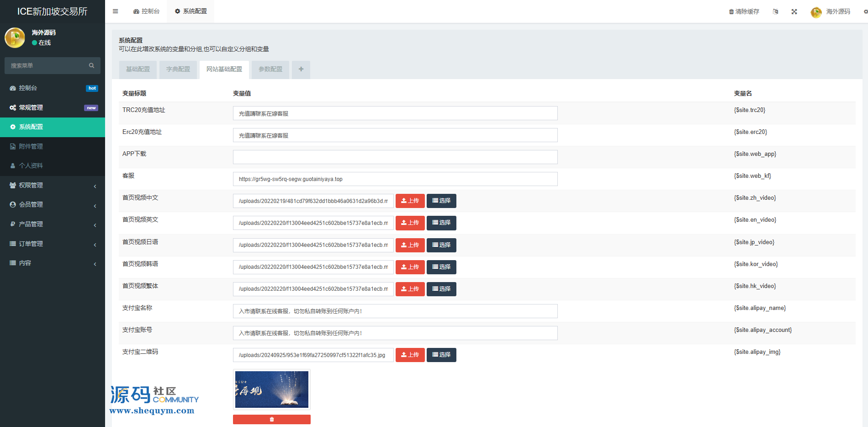Upload file for 首页视频日语
Image resolution: width=868 pixels, height=427 pixels.
point(410,245)
